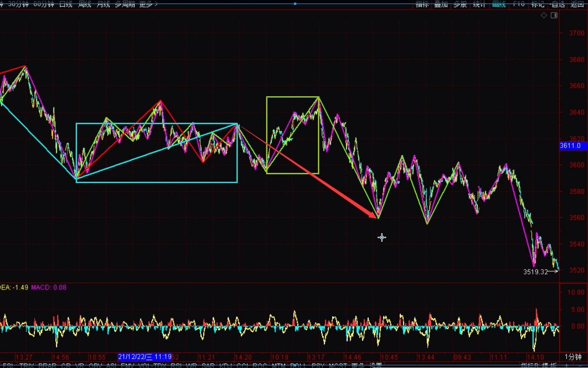Image resolution: width=588 pixels, height=368 pixels.
Task: Switch to the BOLL indicator tab
Action: pos(298,366)
